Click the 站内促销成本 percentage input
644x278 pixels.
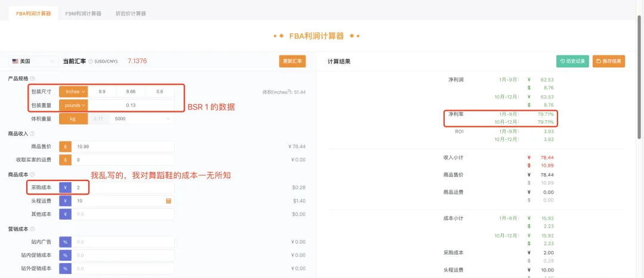[123, 255]
